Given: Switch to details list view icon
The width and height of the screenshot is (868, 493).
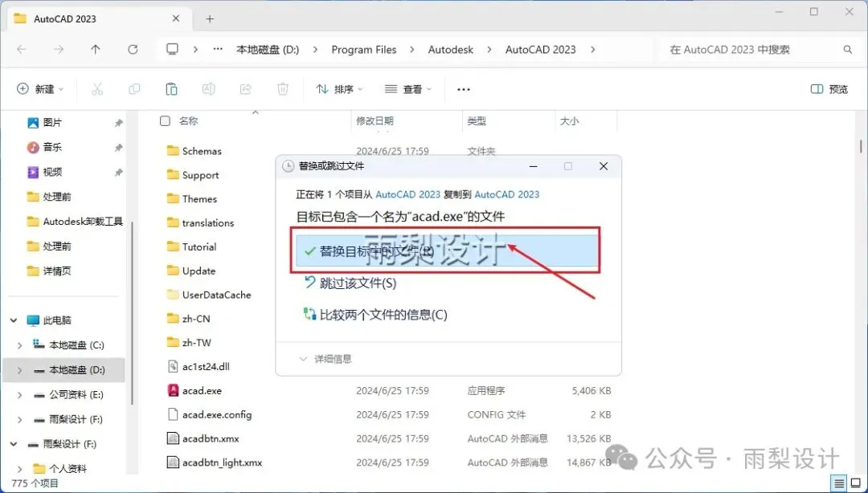Looking at the screenshot, I should (x=839, y=483).
